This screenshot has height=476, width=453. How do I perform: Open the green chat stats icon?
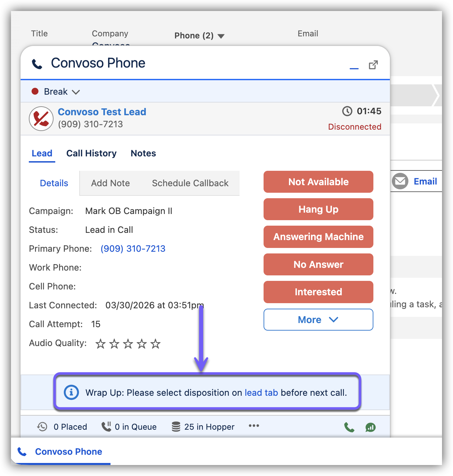pyautogui.click(x=371, y=427)
